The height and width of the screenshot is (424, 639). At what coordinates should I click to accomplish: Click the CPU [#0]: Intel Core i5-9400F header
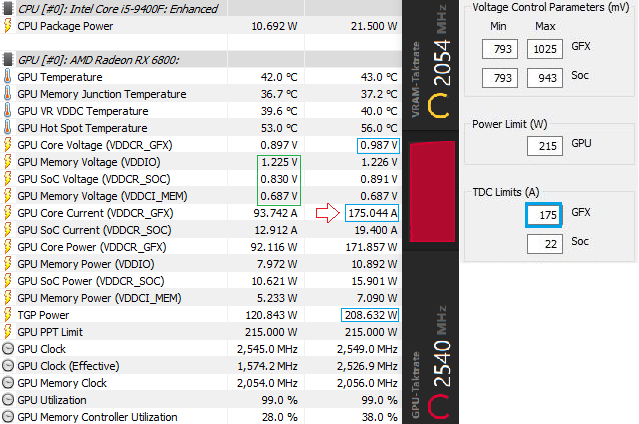pyautogui.click(x=118, y=9)
